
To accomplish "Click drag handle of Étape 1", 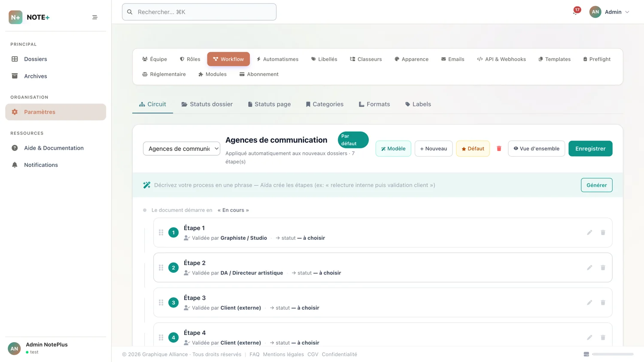I will click(x=161, y=232).
